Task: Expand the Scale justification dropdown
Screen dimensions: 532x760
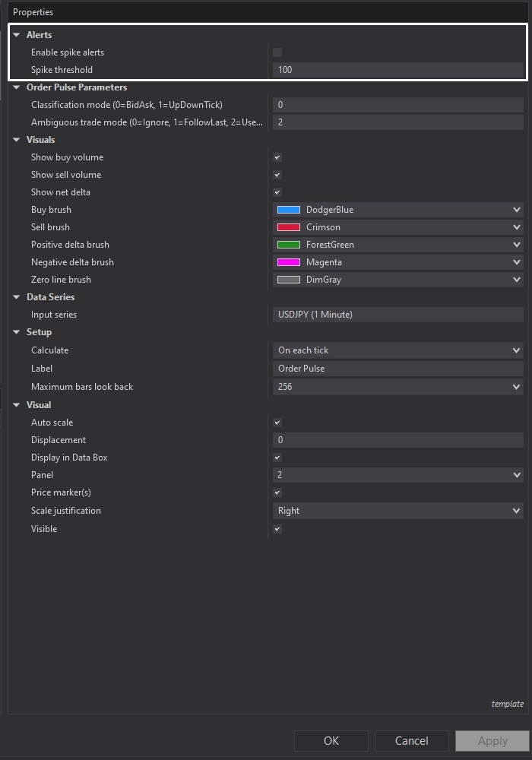Action: tap(516, 511)
